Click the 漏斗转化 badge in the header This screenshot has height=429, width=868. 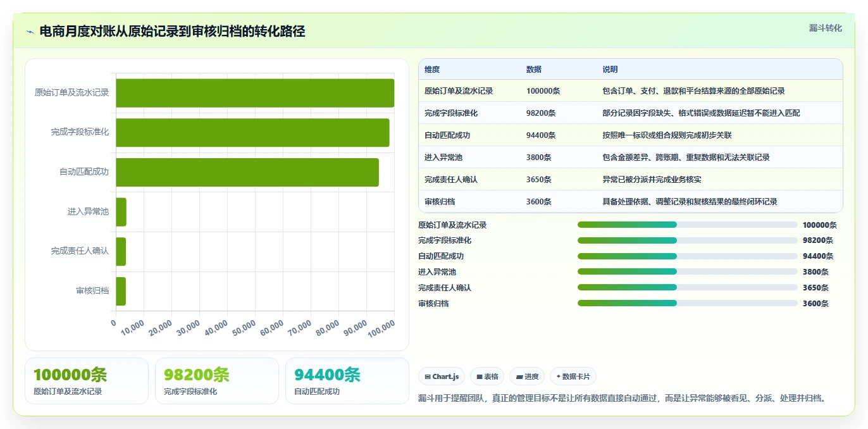[825, 28]
